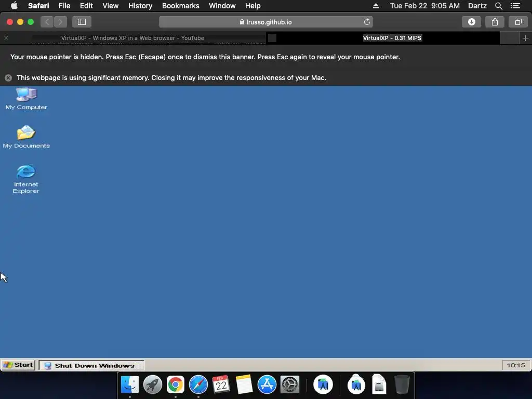This screenshot has width=532, height=399.
Task: Toggle the Safari sidebar button
Action: point(82,22)
